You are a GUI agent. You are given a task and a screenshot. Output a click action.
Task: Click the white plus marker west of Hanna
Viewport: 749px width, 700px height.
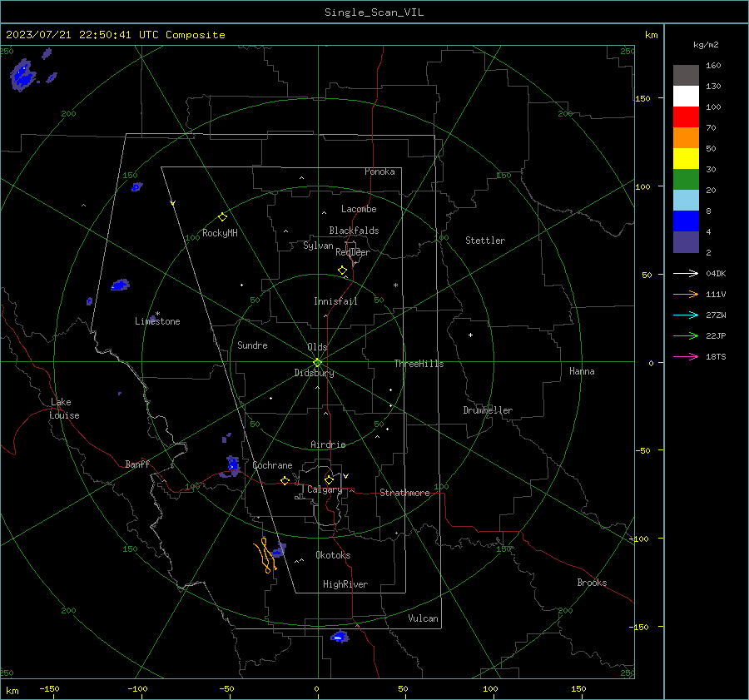click(x=470, y=335)
